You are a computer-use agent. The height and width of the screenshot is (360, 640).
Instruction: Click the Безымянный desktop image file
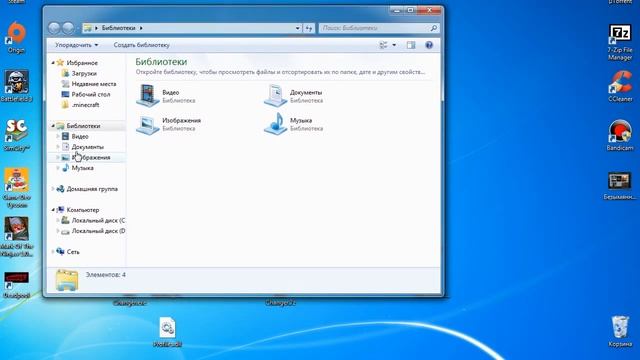(x=620, y=186)
